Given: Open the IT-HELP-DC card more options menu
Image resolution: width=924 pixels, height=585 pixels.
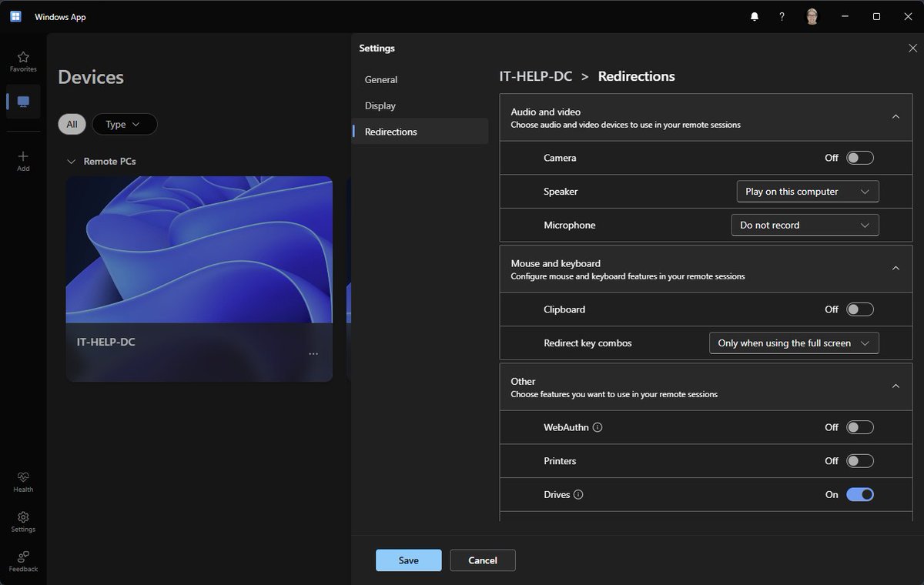Looking at the screenshot, I should coord(313,354).
